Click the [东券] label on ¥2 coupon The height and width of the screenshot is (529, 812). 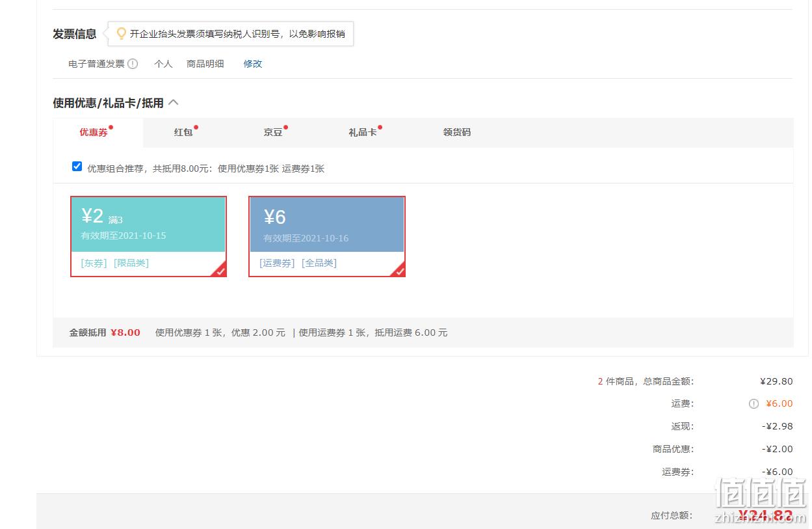coord(94,263)
